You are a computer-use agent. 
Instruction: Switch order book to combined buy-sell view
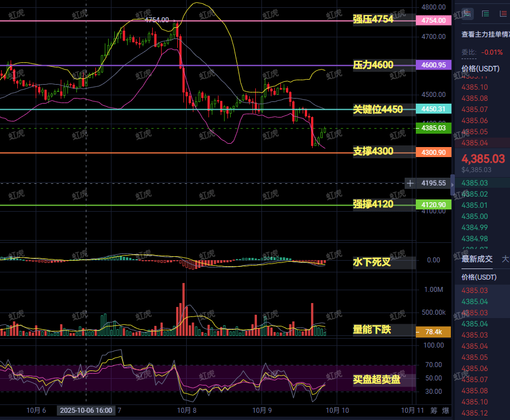coord(468,14)
